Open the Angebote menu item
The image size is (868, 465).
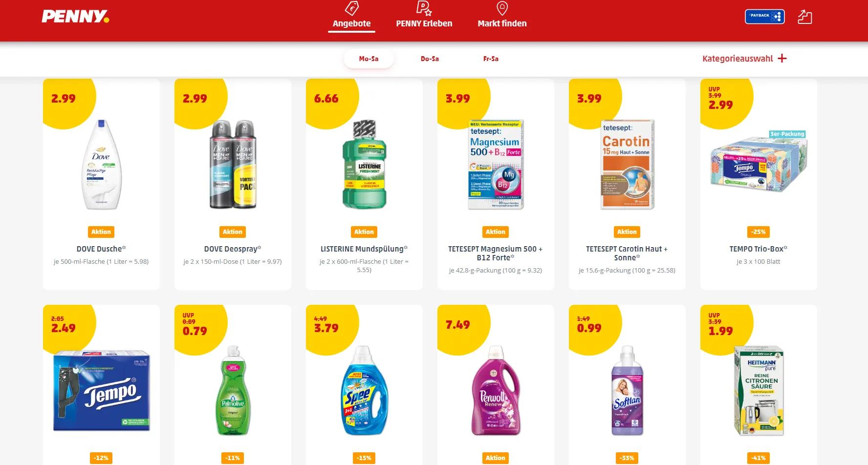click(x=351, y=23)
